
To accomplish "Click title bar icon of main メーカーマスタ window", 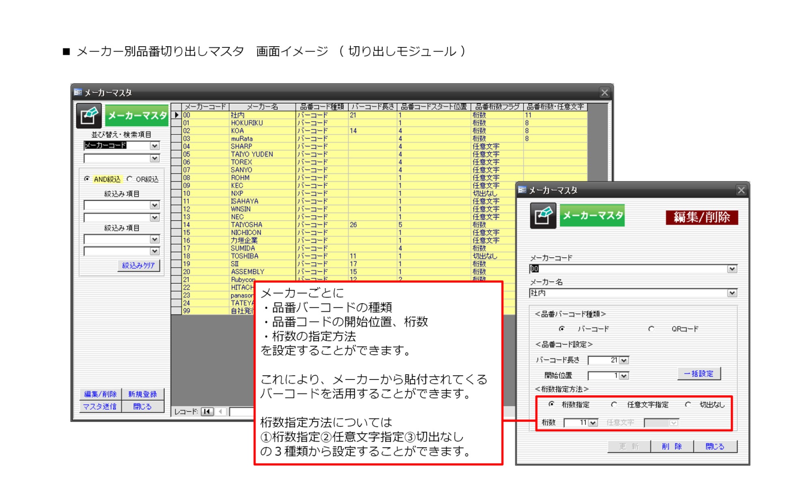I will 78,93.
